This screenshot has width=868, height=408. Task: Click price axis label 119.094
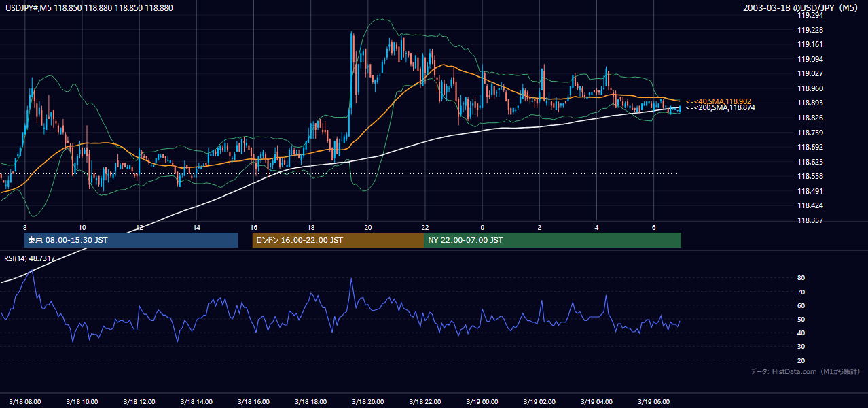[810, 59]
